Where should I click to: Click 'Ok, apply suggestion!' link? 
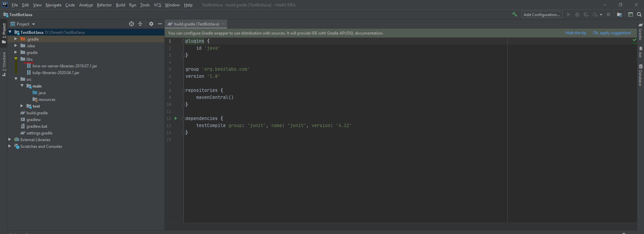coord(612,33)
